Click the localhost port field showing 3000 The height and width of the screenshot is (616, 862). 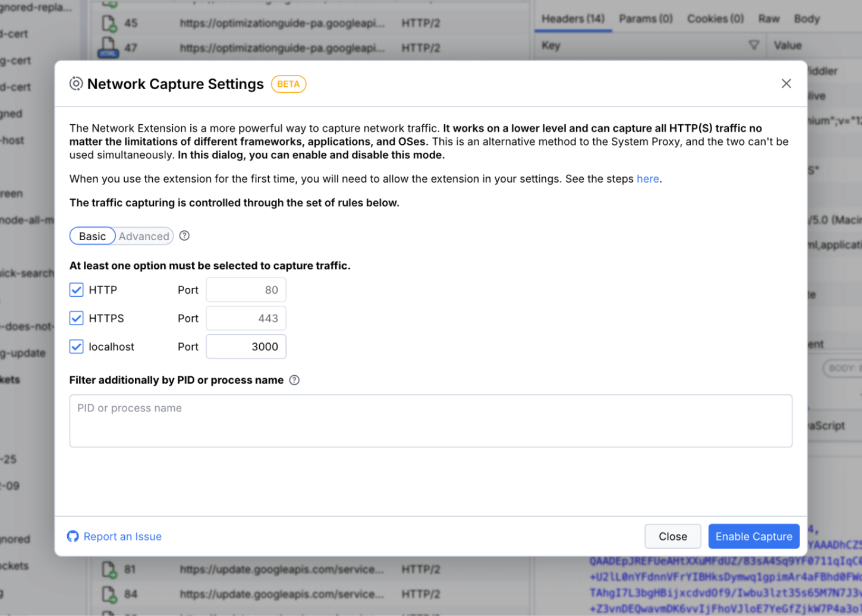click(x=246, y=347)
